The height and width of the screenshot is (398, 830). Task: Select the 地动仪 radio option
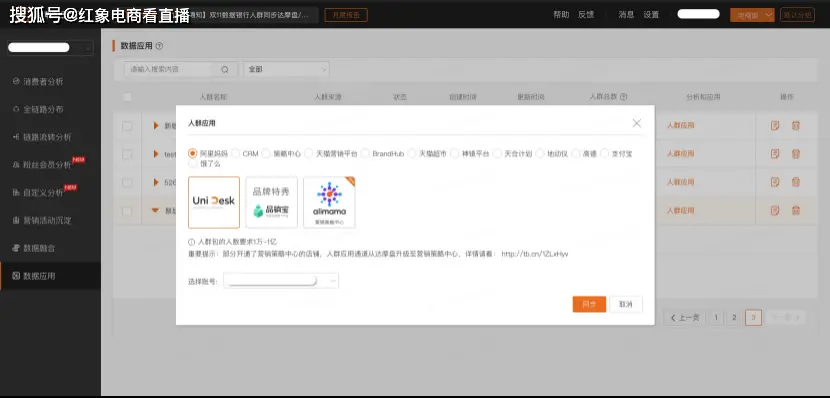539,153
